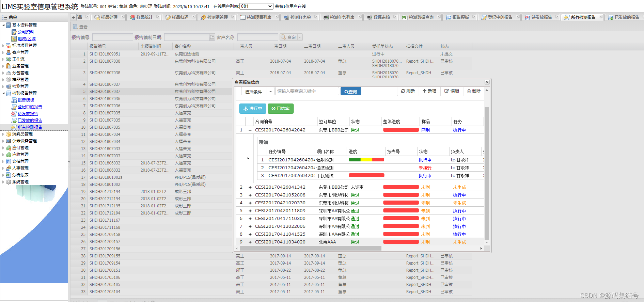644x302 pixels.
Task: Collapse the 基本资料管理 tree node
Action: point(3,25)
